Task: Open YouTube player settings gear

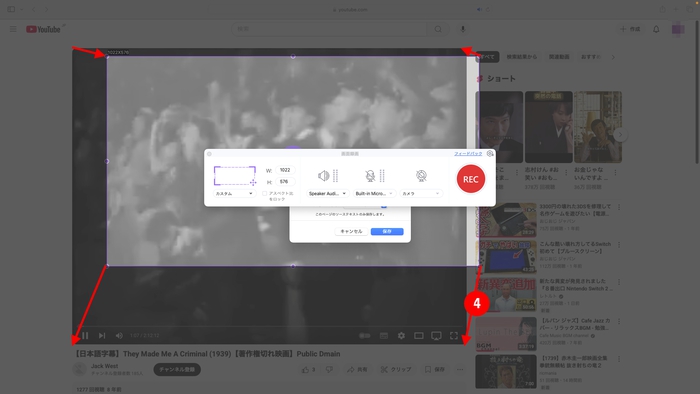Action: tap(401, 336)
